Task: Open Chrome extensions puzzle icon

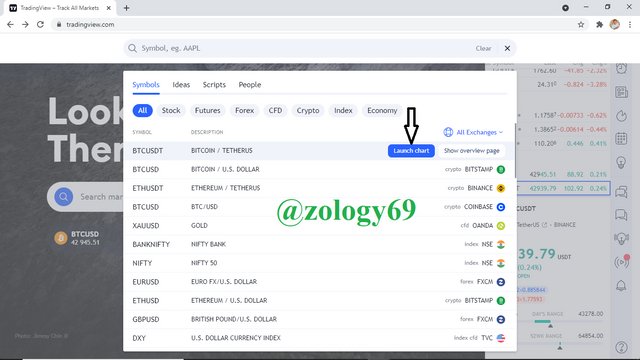Action: pyautogui.click(x=599, y=24)
